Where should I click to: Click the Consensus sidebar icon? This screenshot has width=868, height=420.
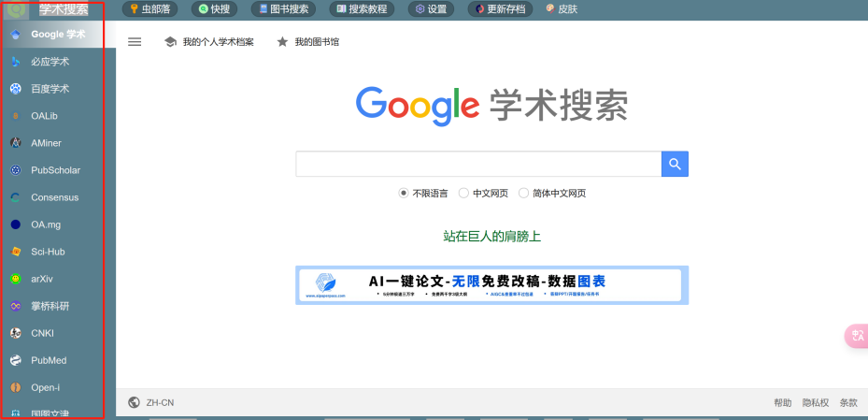(x=16, y=197)
